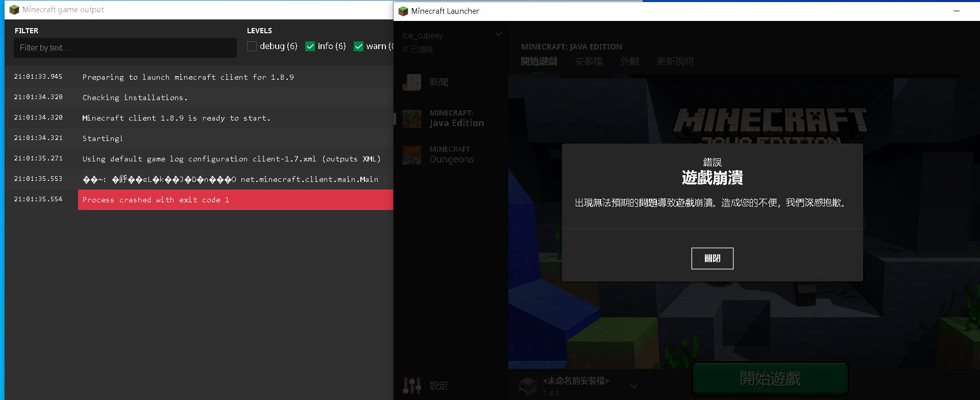This screenshot has height=400, width=980.
Task: Uncheck the warn log level checkbox
Action: point(358,46)
